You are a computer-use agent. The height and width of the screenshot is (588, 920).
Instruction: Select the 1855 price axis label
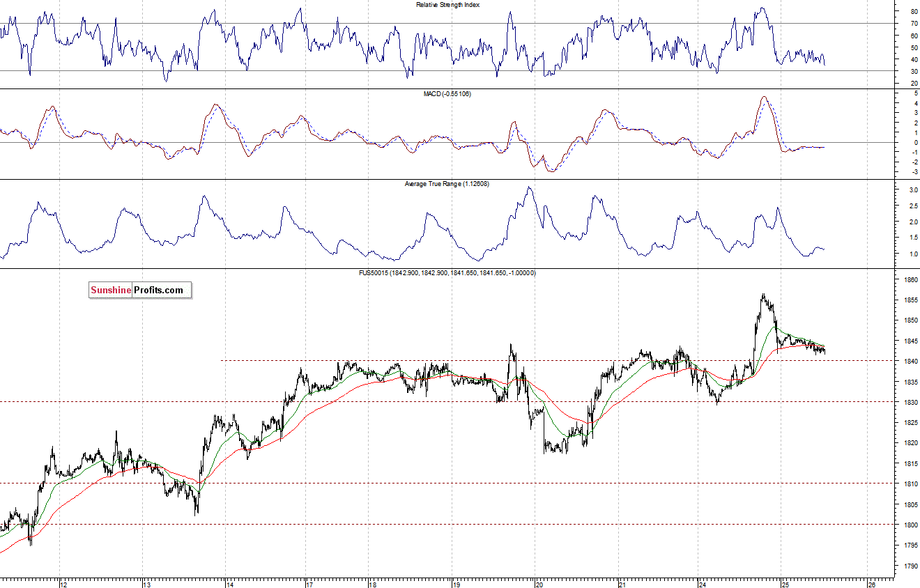pos(910,300)
